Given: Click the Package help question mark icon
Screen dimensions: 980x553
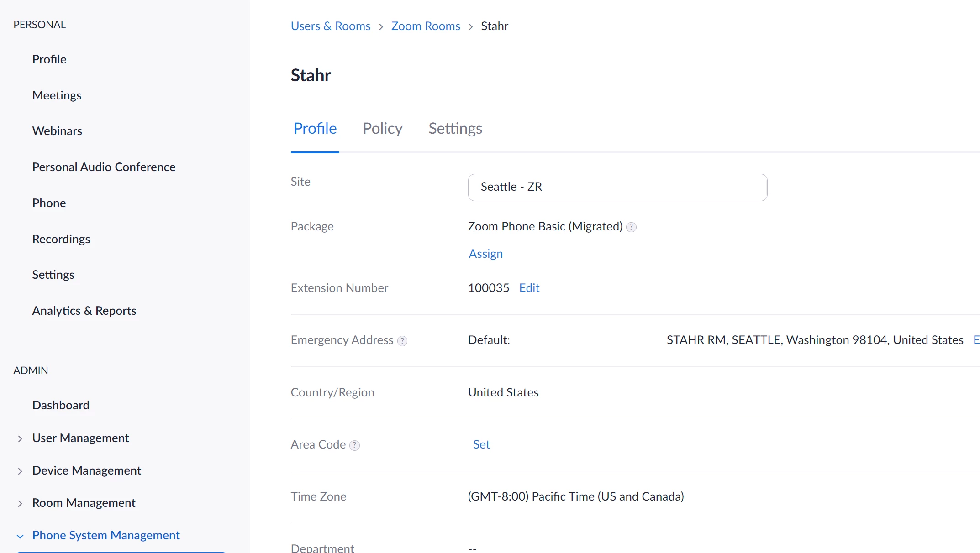Looking at the screenshot, I should click(631, 227).
